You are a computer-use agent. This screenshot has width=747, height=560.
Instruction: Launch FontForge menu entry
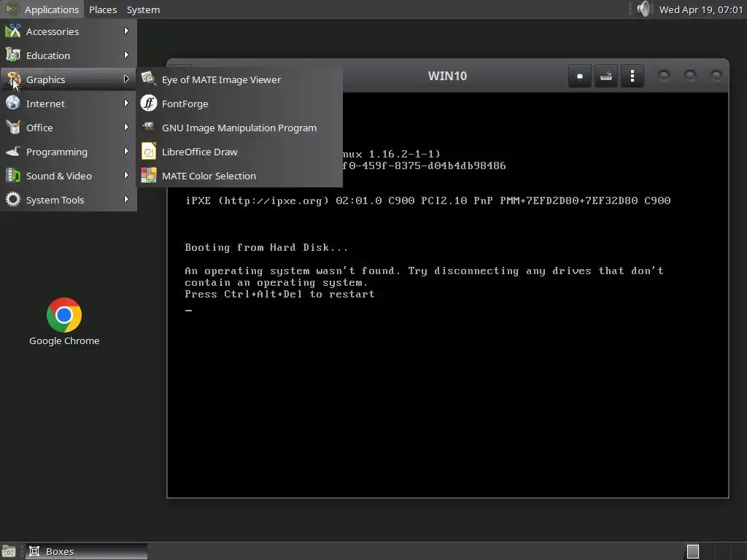(239, 104)
